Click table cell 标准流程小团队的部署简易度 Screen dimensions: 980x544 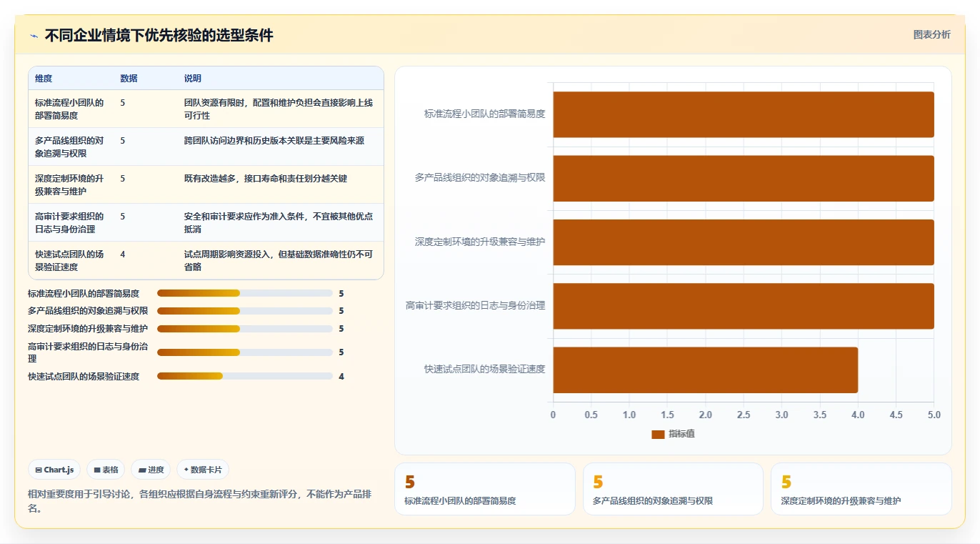click(69, 109)
